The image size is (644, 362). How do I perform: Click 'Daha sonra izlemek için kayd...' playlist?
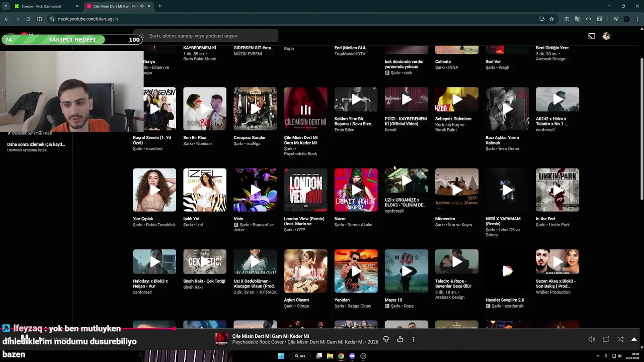[x=36, y=144]
